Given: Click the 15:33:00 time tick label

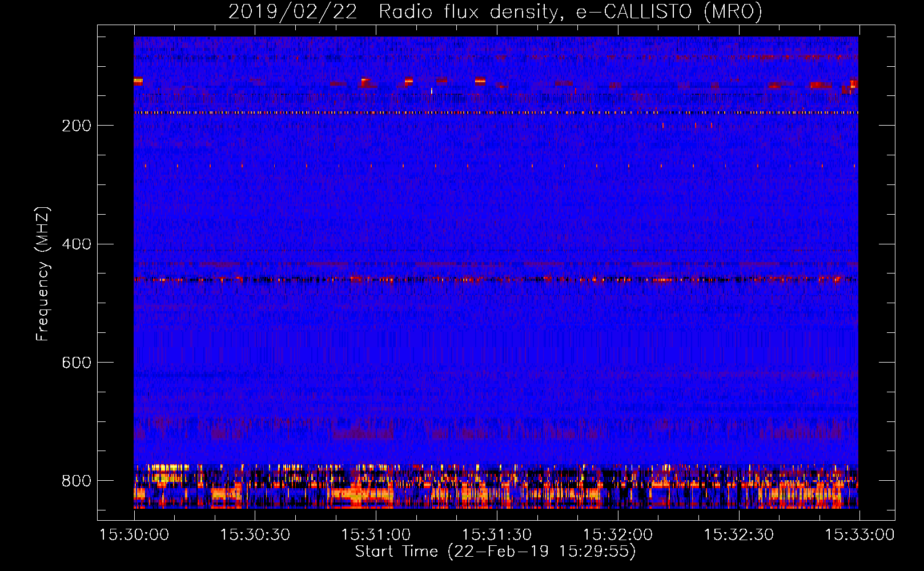Looking at the screenshot, I should 859,534.
